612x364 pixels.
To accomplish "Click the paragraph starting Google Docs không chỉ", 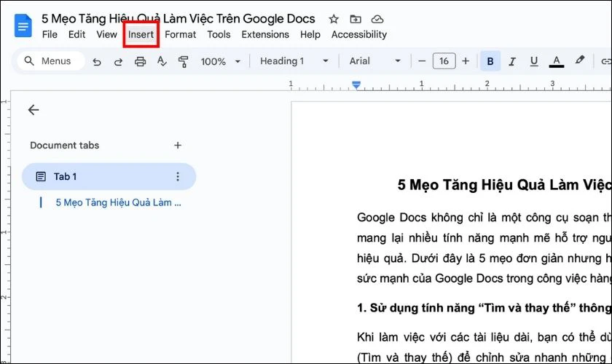I will point(484,248).
